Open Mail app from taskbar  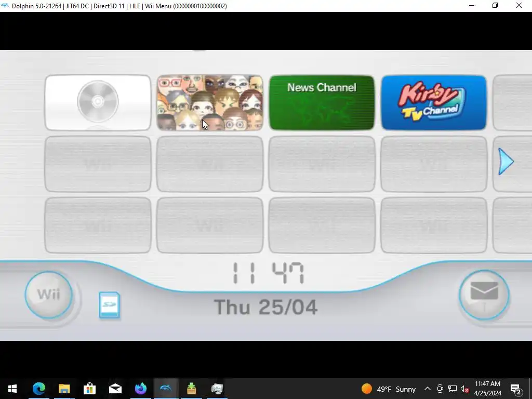pyautogui.click(x=115, y=389)
